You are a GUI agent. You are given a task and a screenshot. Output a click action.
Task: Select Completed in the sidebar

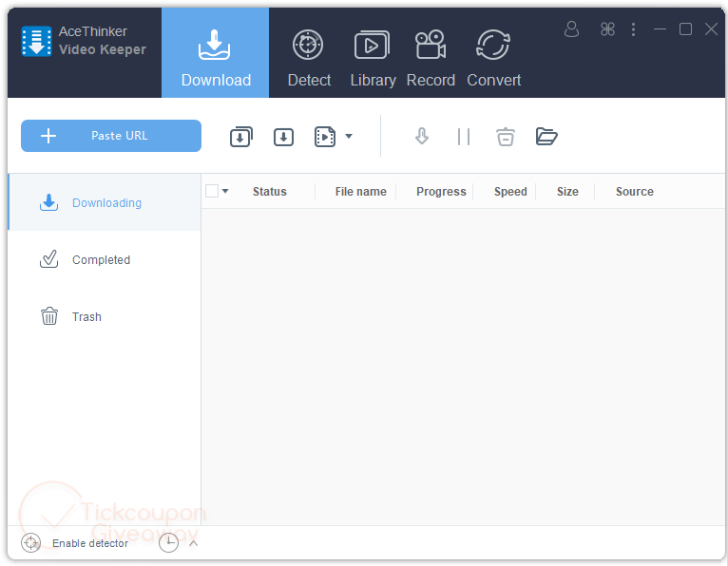(x=105, y=260)
